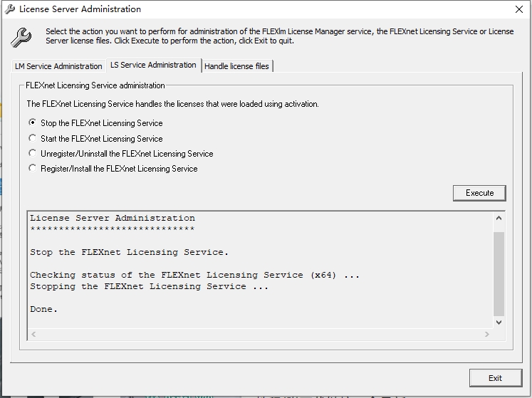Click the output log's scroll up arrow
This screenshot has width=532, height=398.
[499, 219]
